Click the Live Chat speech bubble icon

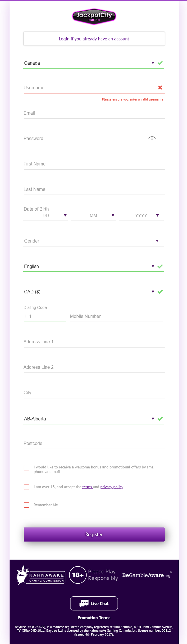coord(84,603)
